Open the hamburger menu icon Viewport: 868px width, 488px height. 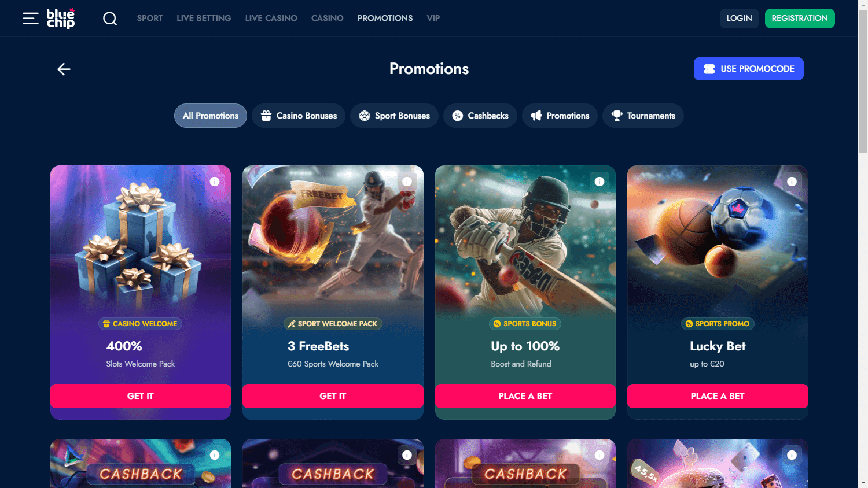click(31, 19)
